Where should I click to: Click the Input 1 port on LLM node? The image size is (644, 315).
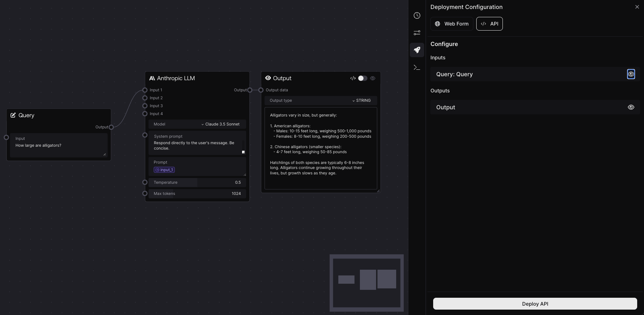(145, 90)
